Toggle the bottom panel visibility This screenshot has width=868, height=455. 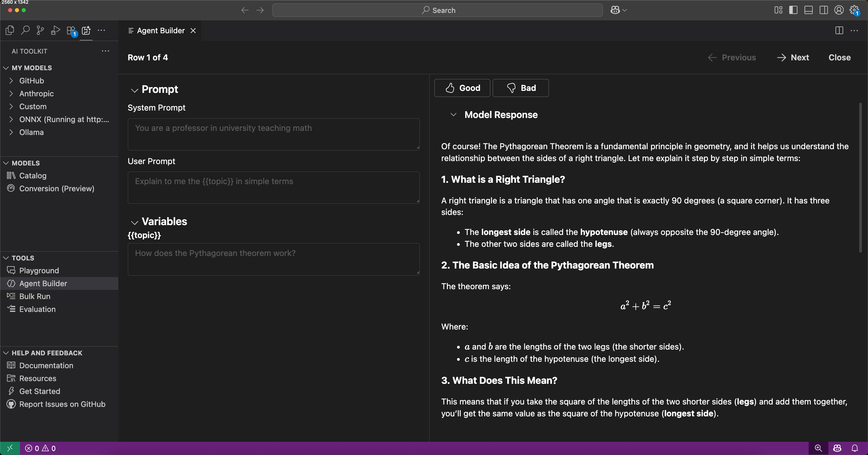point(809,10)
